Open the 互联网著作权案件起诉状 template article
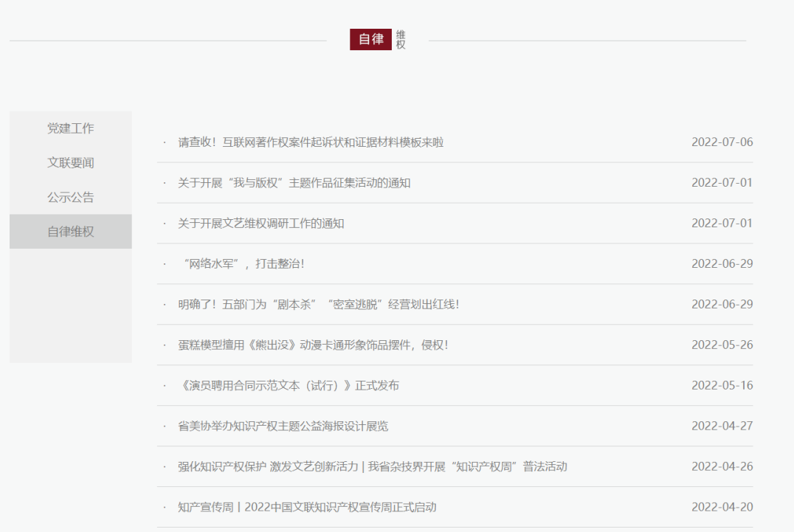The image size is (794, 532). pyautogui.click(x=311, y=142)
